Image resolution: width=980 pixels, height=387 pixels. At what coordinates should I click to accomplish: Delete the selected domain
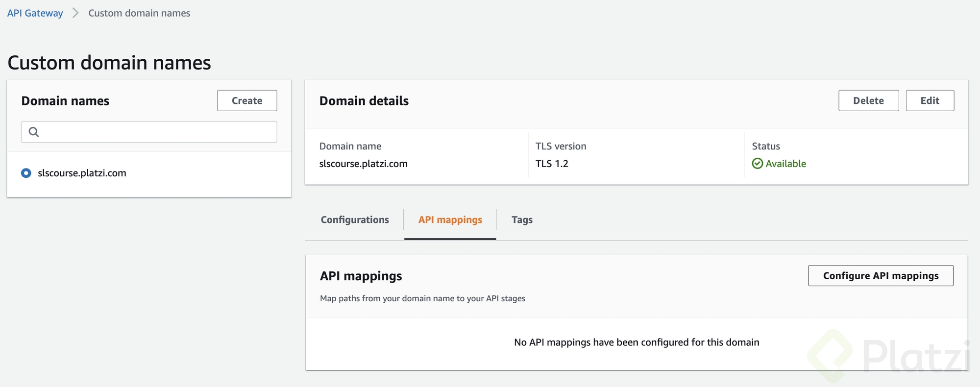pyautogui.click(x=869, y=100)
